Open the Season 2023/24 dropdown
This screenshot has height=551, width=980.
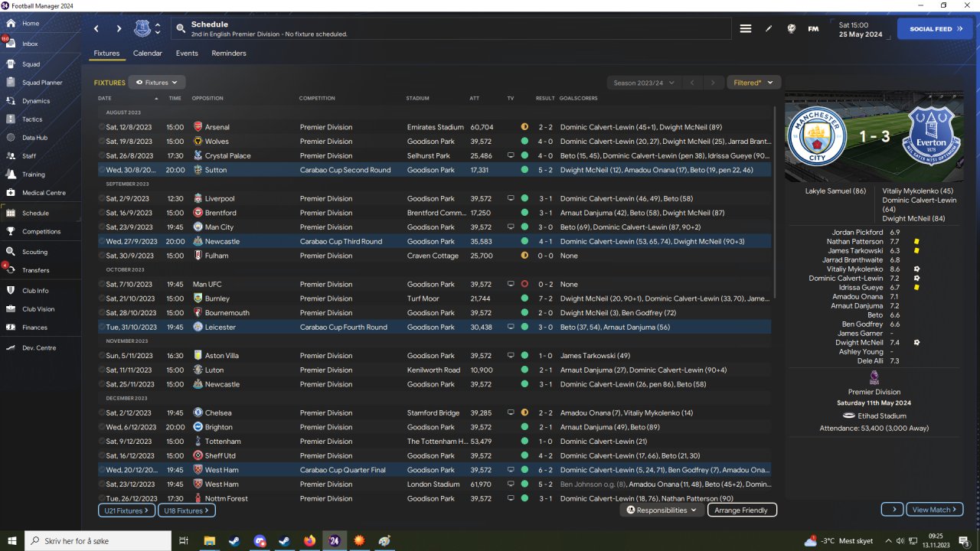coord(643,83)
